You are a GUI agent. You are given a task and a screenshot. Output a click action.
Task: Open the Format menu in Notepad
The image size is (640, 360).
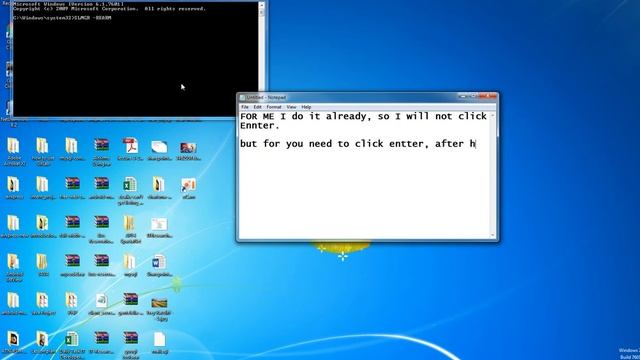click(x=274, y=107)
